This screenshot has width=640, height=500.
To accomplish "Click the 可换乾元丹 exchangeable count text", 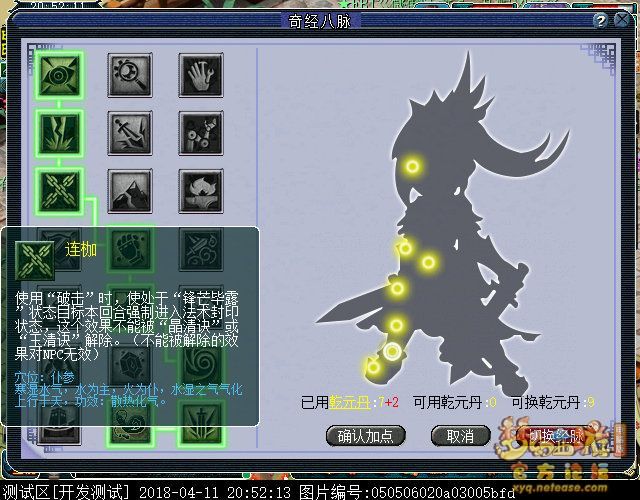I will click(553, 402).
